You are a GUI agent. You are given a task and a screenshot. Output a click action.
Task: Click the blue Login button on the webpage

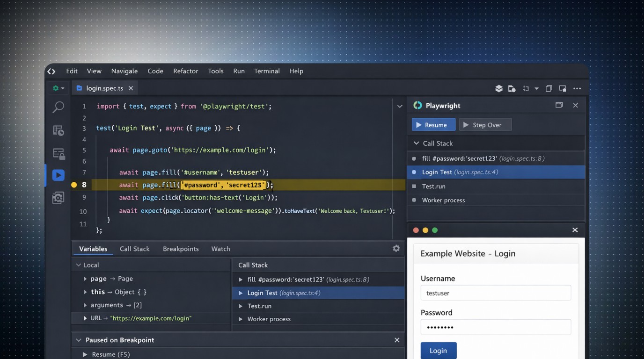click(438, 351)
